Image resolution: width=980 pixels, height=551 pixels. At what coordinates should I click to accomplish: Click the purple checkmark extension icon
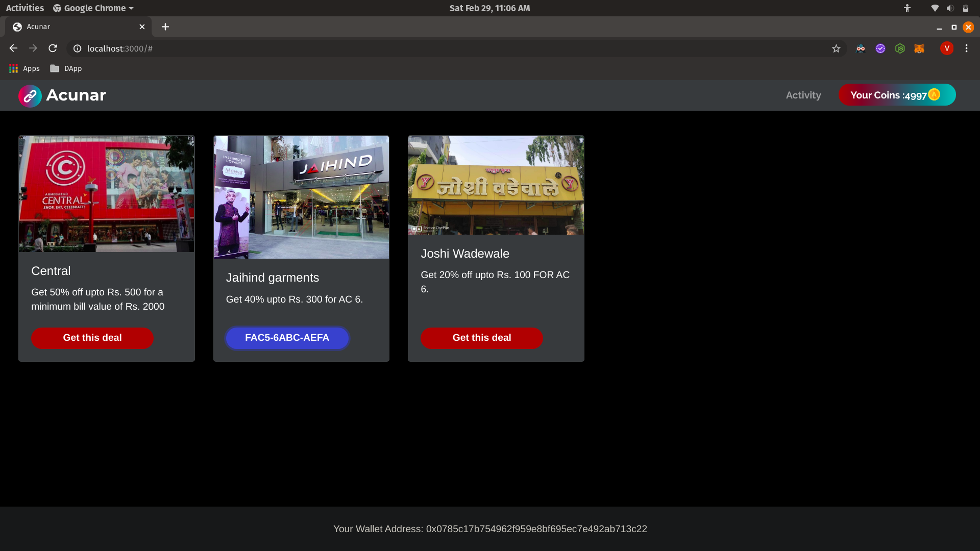point(880,48)
